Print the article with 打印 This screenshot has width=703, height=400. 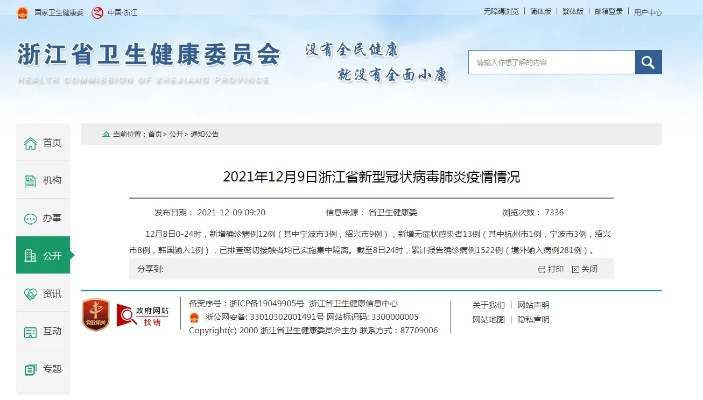pyautogui.click(x=551, y=269)
